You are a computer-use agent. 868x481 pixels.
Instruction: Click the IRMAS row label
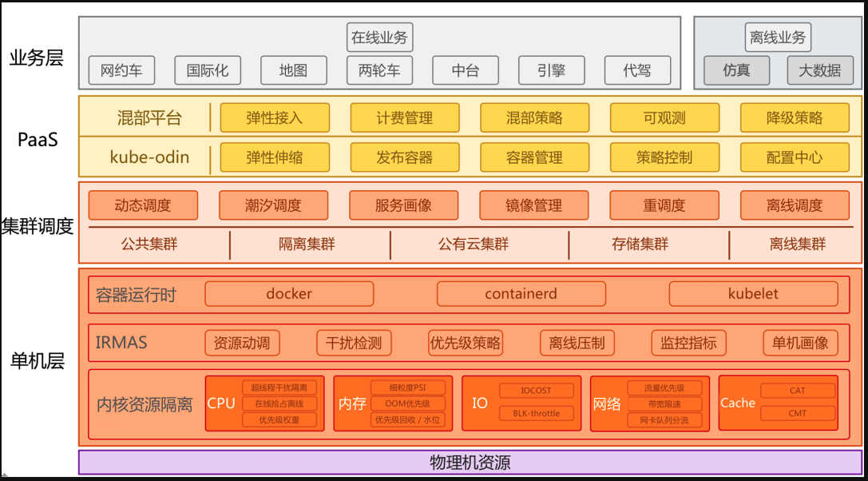pyautogui.click(x=121, y=343)
